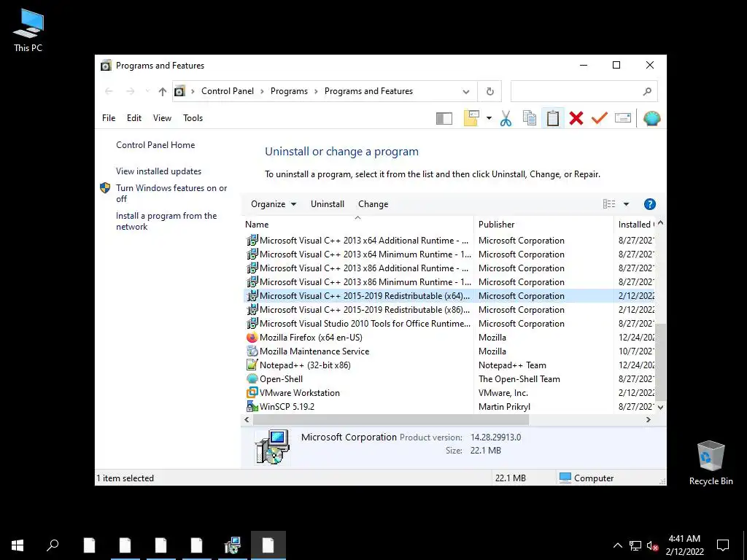747x560 pixels.
Task: Sort by the Installed On column header
Action: pyautogui.click(x=635, y=225)
